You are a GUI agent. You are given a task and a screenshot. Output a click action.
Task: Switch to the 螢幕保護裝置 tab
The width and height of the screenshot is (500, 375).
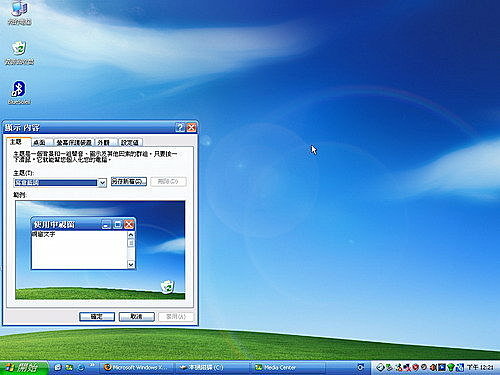click(74, 142)
